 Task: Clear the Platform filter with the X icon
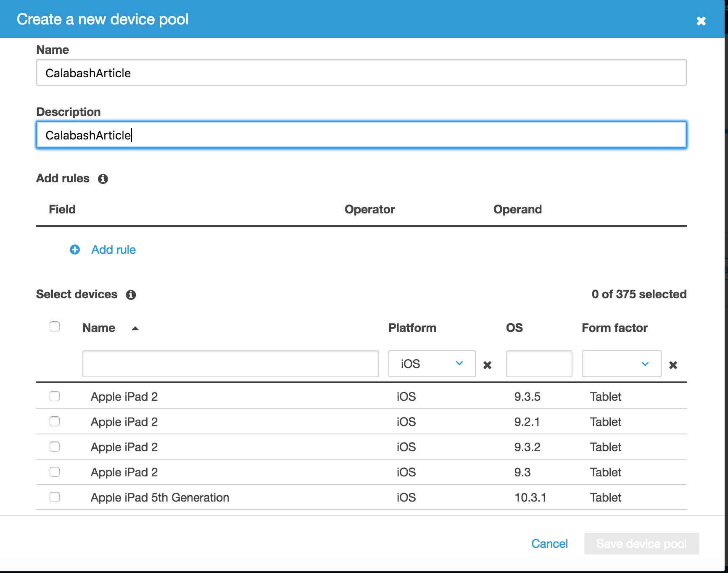point(487,365)
